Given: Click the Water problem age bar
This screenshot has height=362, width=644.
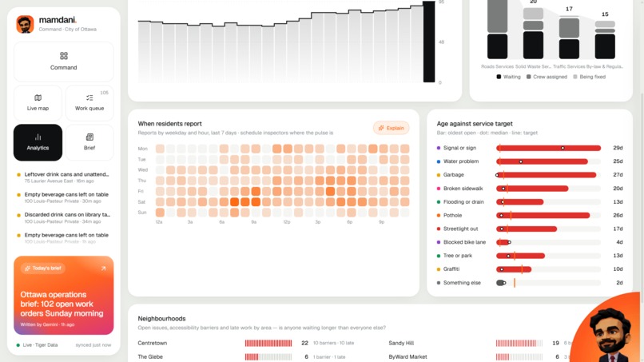Looking at the screenshot, I should (x=542, y=161).
